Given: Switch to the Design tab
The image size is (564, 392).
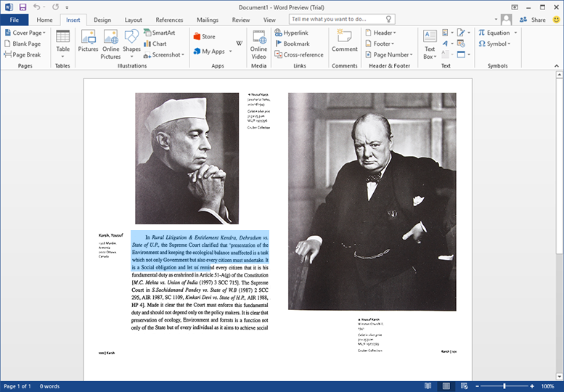Looking at the screenshot, I should point(102,20).
